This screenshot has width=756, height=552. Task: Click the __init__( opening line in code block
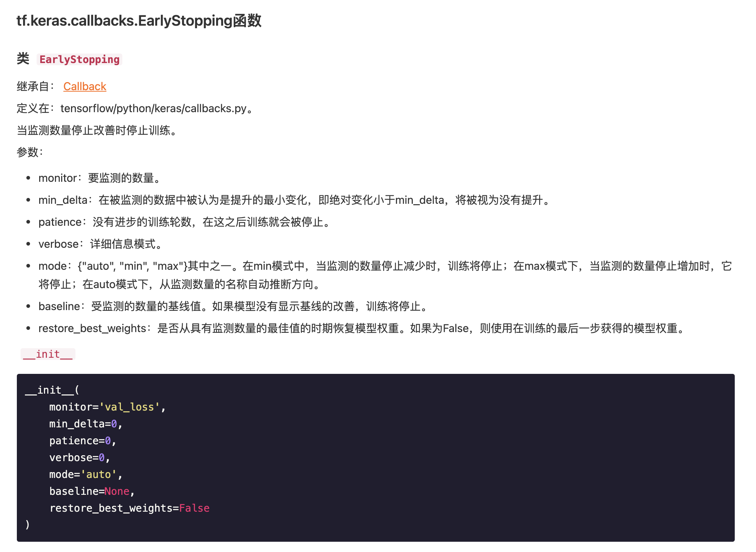coord(52,390)
